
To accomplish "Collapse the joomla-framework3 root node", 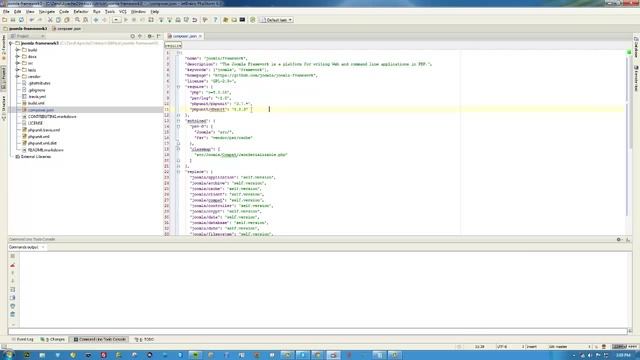I will (11, 43).
